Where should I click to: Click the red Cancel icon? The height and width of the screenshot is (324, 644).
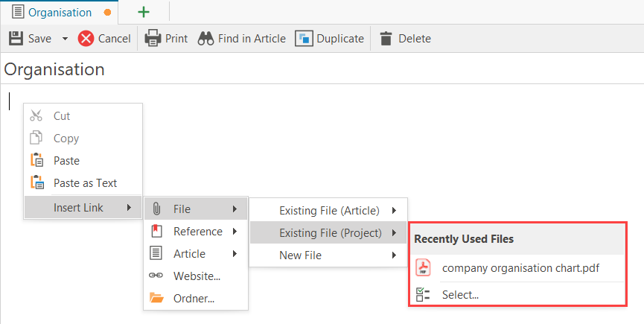(x=86, y=39)
